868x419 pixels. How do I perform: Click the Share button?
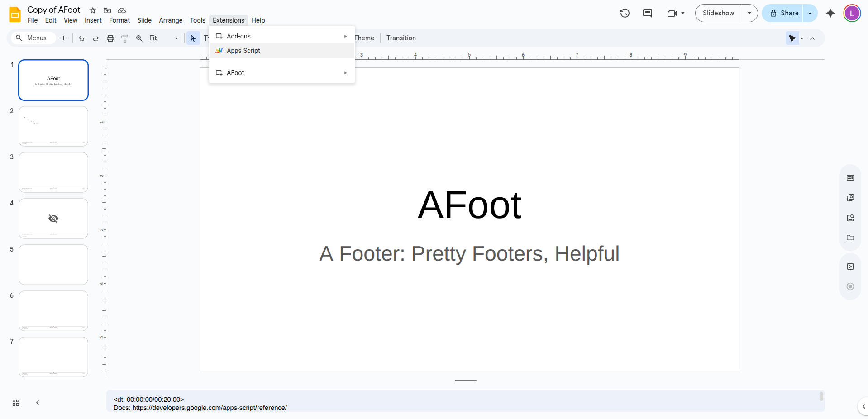784,13
